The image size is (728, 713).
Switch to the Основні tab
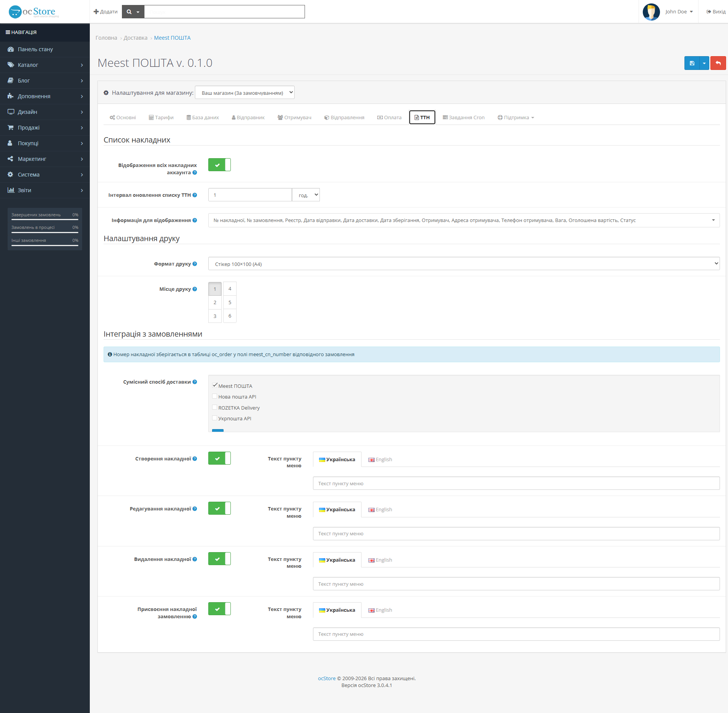(x=123, y=118)
